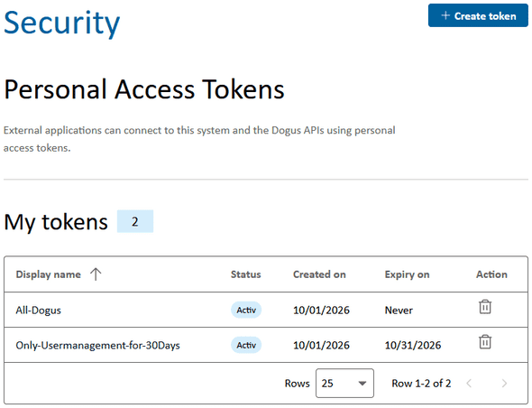The height and width of the screenshot is (408, 532).
Task: Click the Created on column header
Action: (x=319, y=274)
